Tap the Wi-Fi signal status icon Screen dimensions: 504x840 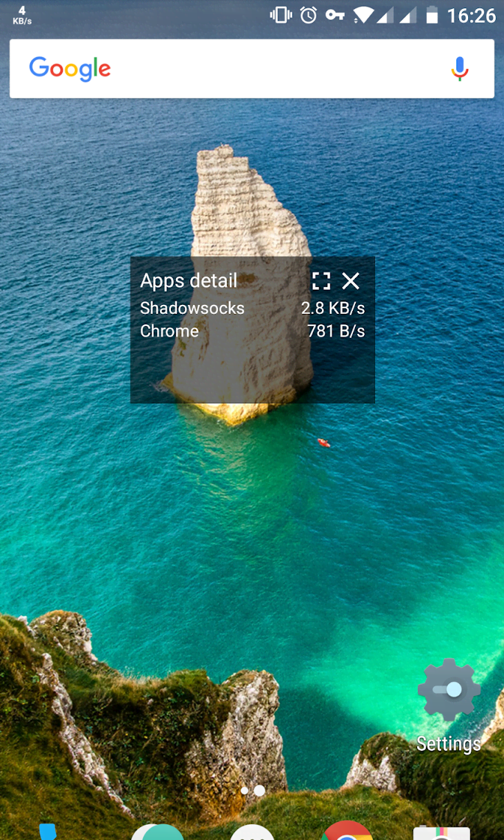click(x=363, y=15)
